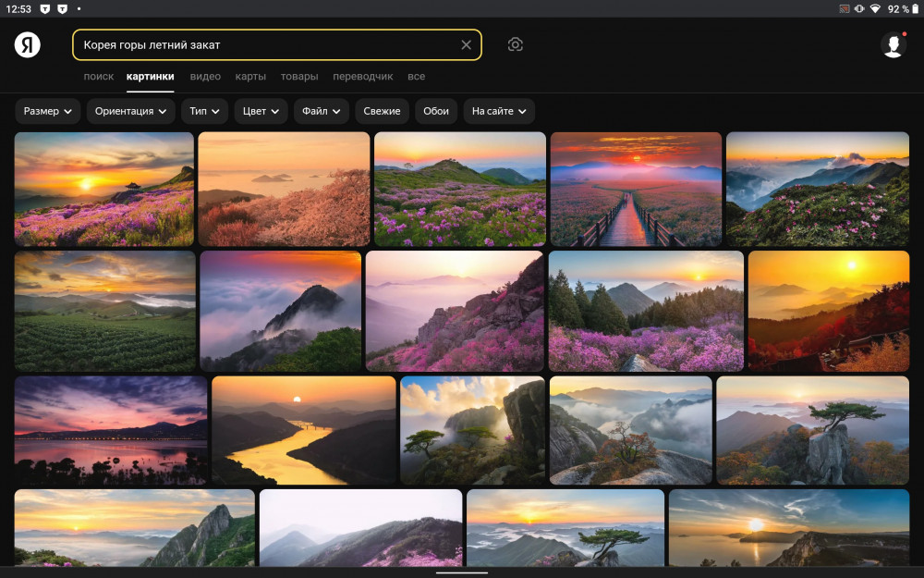Image resolution: width=924 pixels, height=578 pixels.
Task: Expand the Размер filter dropdown
Action: tap(48, 111)
